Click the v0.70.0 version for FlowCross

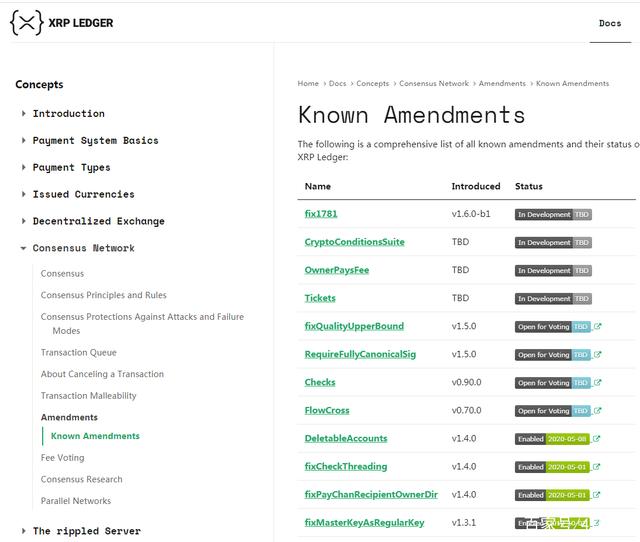(466, 411)
